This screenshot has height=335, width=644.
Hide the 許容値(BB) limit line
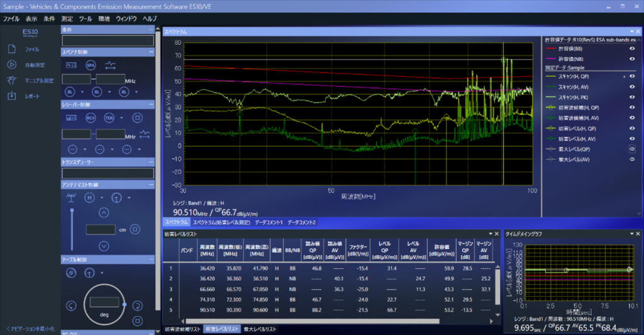631,48
